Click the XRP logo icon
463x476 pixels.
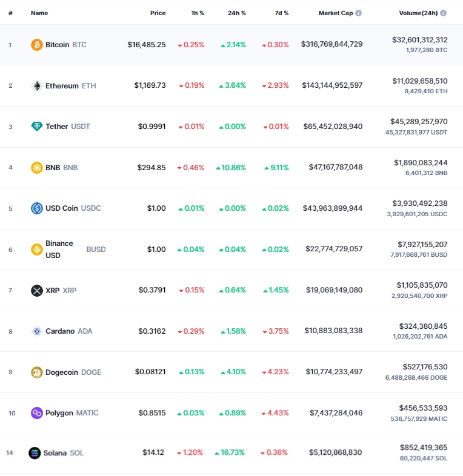click(x=37, y=291)
